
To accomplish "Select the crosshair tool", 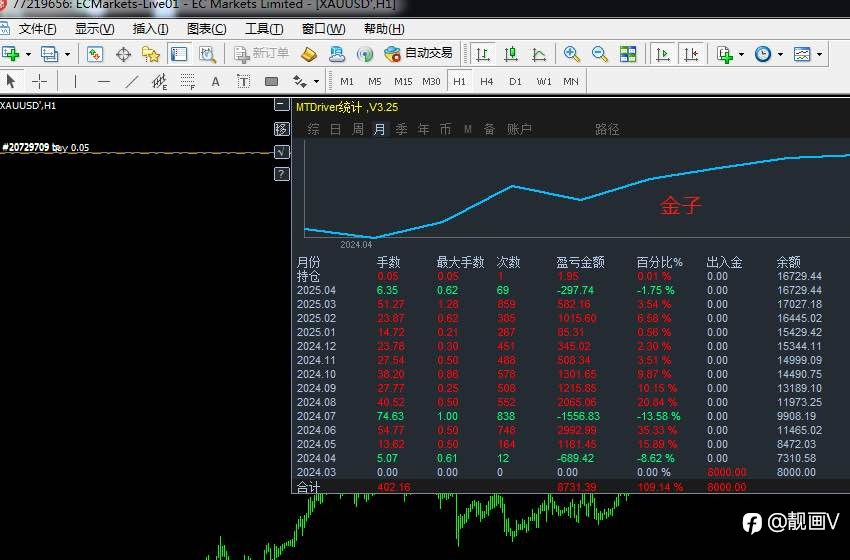I will (x=40, y=81).
